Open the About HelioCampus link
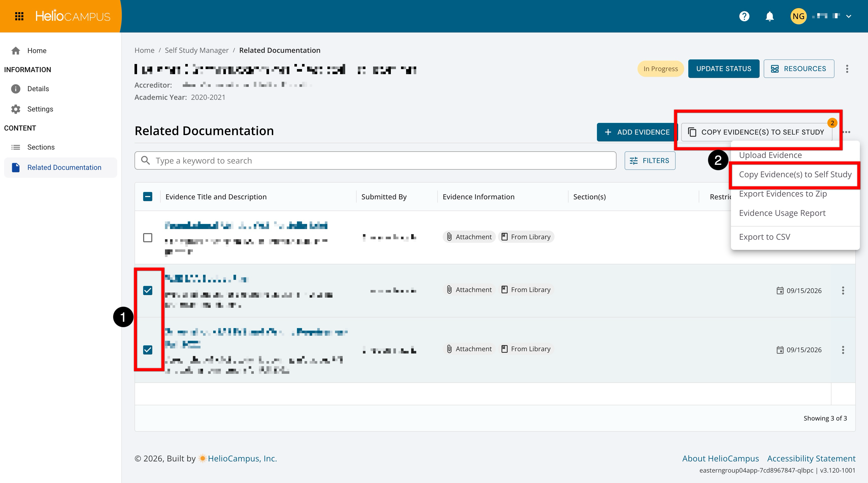 tap(720, 458)
